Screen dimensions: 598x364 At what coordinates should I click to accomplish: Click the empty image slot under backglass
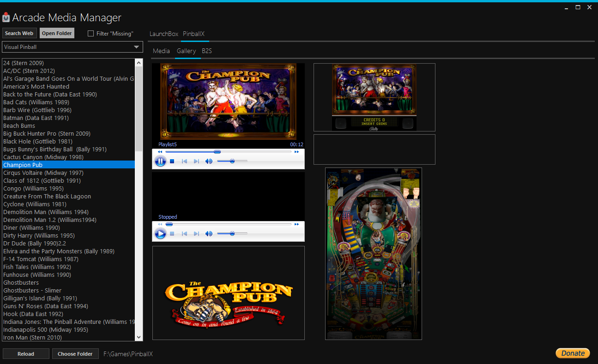pos(375,149)
